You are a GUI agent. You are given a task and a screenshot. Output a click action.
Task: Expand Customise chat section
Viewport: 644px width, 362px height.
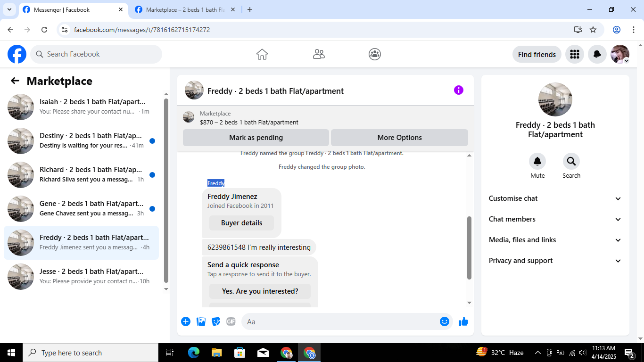(555, 198)
